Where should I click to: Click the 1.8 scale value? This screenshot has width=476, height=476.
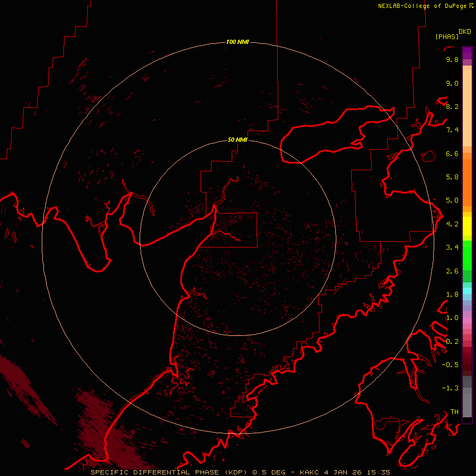pyautogui.click(x=452, y=295)
